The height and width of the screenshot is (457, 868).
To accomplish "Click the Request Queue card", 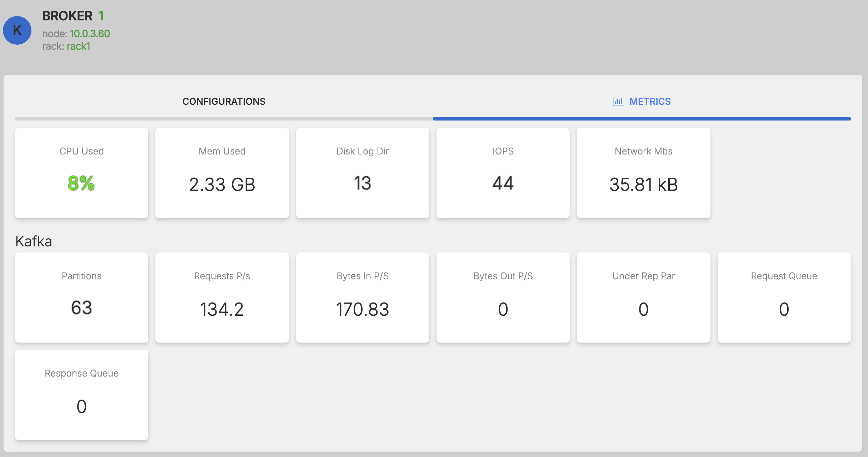I will tap(784, 298).
